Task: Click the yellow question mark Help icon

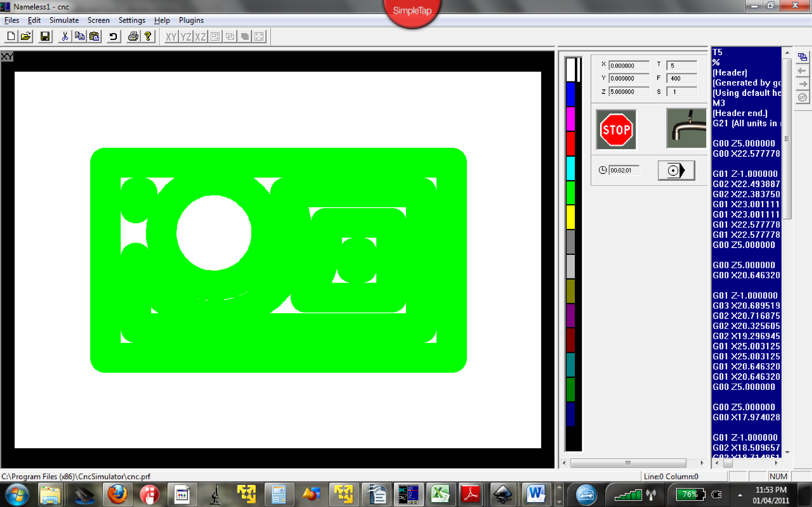Action: point(148,37)
